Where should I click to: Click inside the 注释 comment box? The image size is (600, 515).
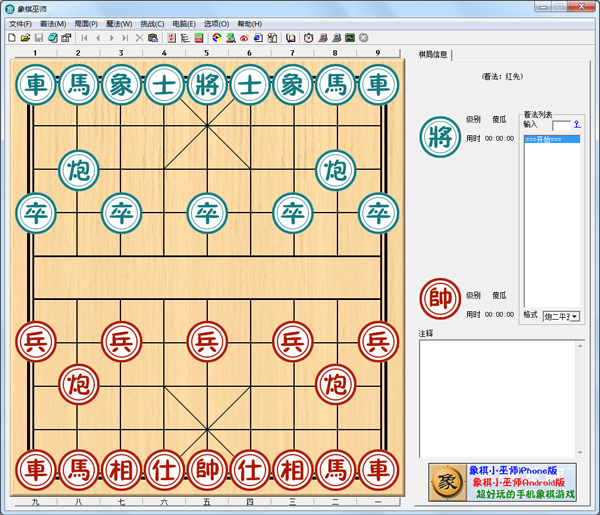coord(498,399)
